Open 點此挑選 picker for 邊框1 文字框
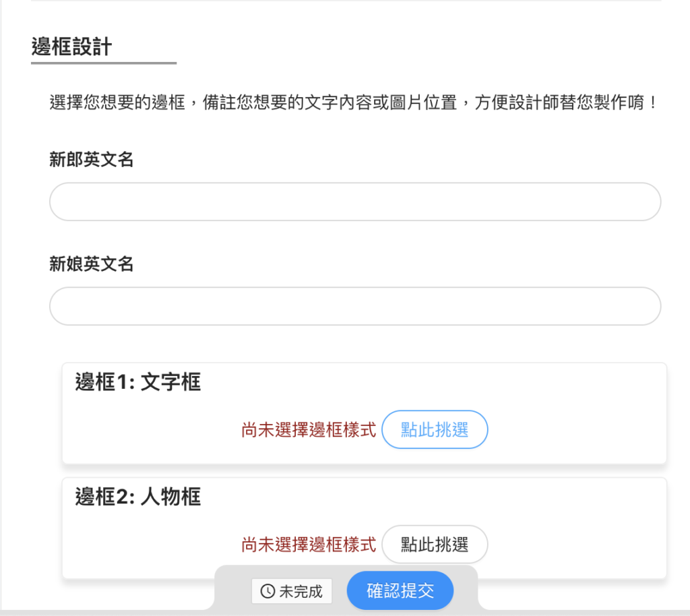The image size is (690, 616). (435, 429)
